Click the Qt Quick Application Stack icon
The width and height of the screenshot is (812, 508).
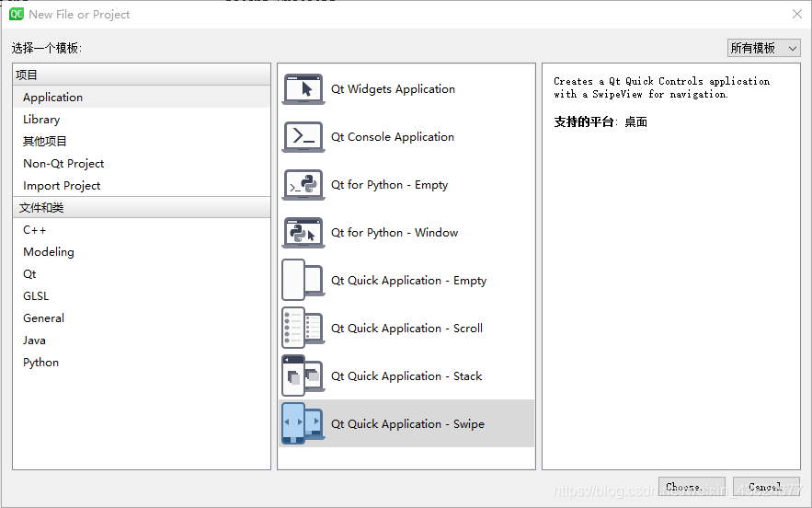303,375
